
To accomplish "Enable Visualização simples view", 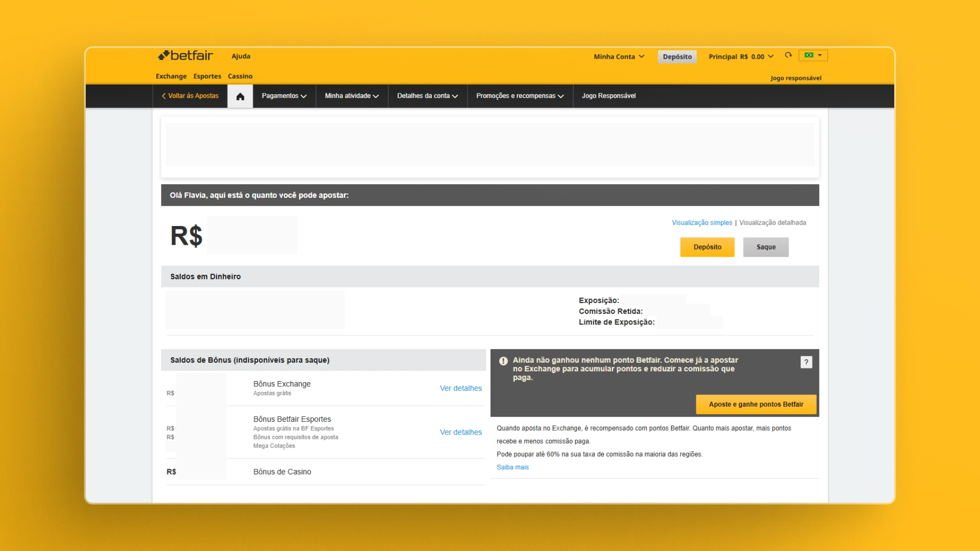I will pos(702,222).
